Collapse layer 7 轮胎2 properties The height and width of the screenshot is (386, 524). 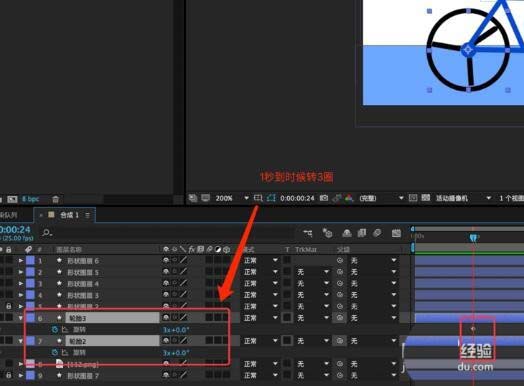point(21,341)
